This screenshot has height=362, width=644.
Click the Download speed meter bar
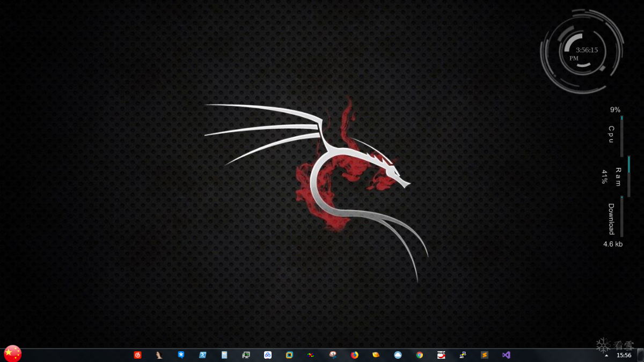coord(622,217)
